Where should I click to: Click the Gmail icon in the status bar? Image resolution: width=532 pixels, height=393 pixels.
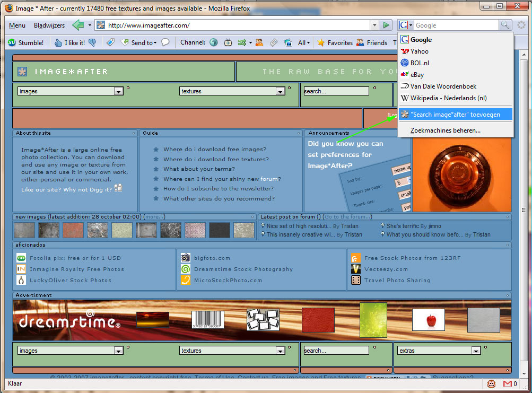pos(508,384)
